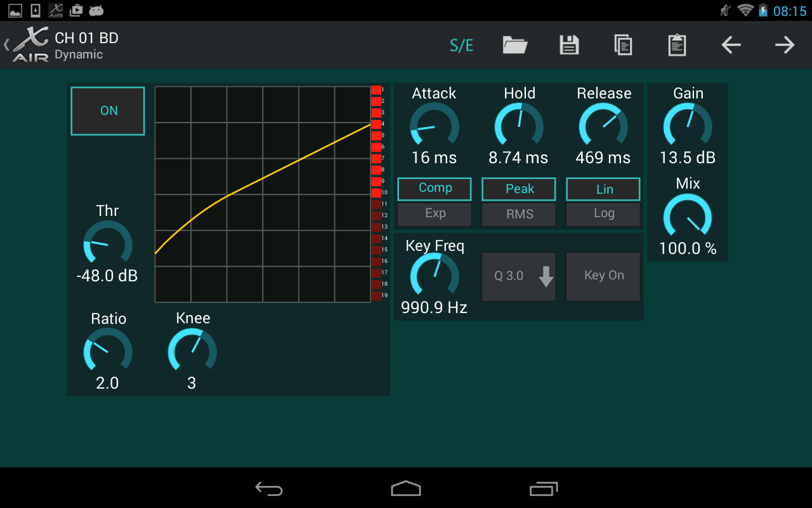Viewport: 812px width, 508px height.
Task: Switch detection mode to RMS
Action: click(x=518, y=214)
